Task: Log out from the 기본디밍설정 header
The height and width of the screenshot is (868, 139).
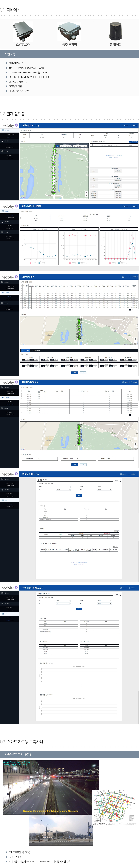Action: click(134, 277)
